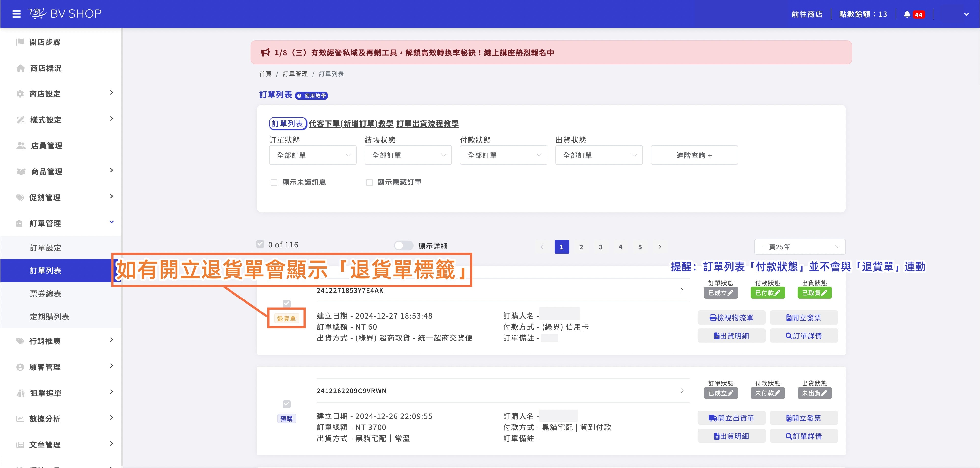Image resolution: width=980 pixels, height=468 pixels.
Task: Click the 文章管理 newspaper icon
Action: (x=20, y=444)
